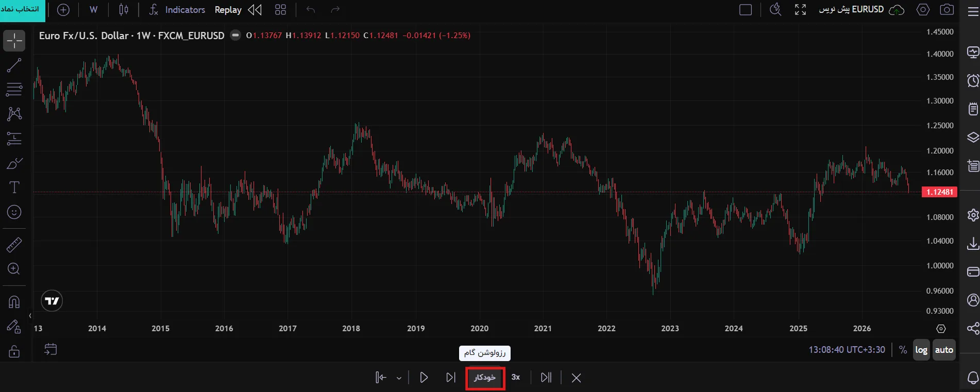The height and width of the screenshot is (392, 980).
Task: Toggle magnet mode for drawings
Action: pos(14,302)
